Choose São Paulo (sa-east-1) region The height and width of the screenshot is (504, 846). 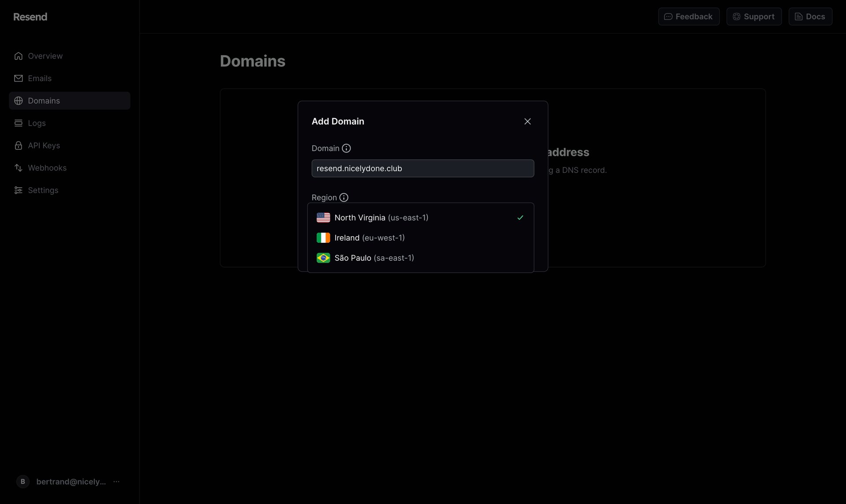click(374, 258)
